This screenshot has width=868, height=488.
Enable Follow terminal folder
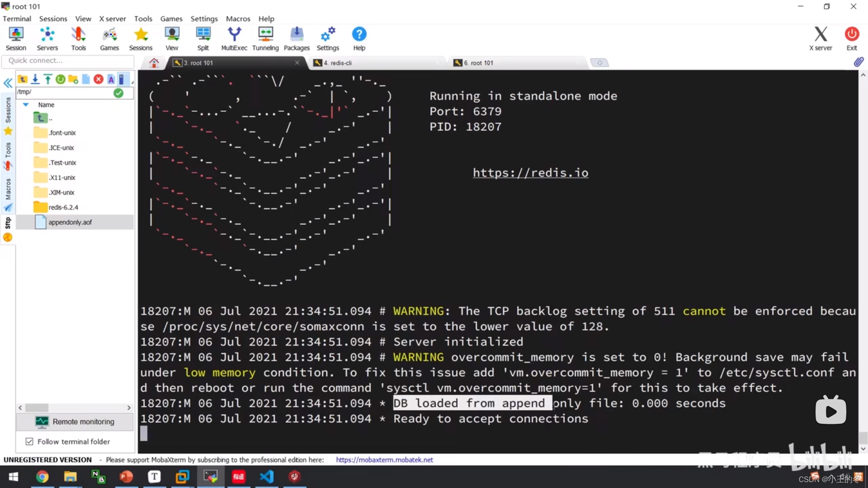point(29,441)
